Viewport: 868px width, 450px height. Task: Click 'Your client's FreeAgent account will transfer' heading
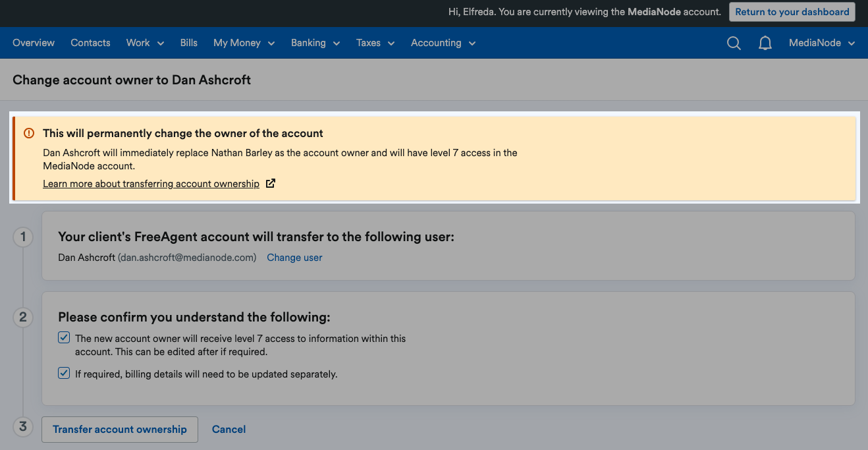click(x=256, y=237)
